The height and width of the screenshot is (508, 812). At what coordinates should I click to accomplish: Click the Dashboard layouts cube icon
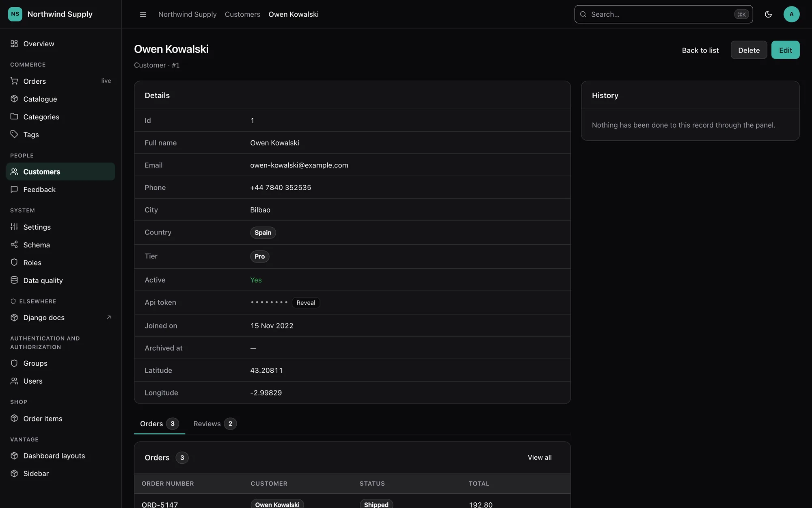[14, 456]
